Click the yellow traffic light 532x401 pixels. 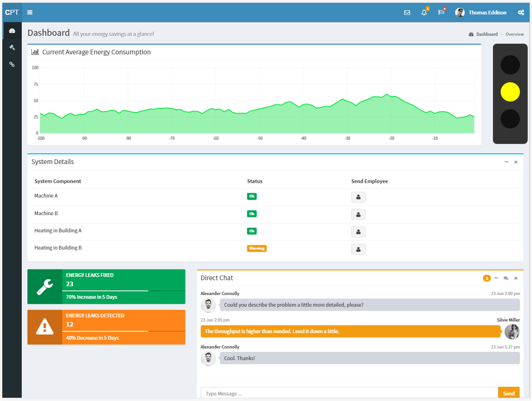(510, 92)
